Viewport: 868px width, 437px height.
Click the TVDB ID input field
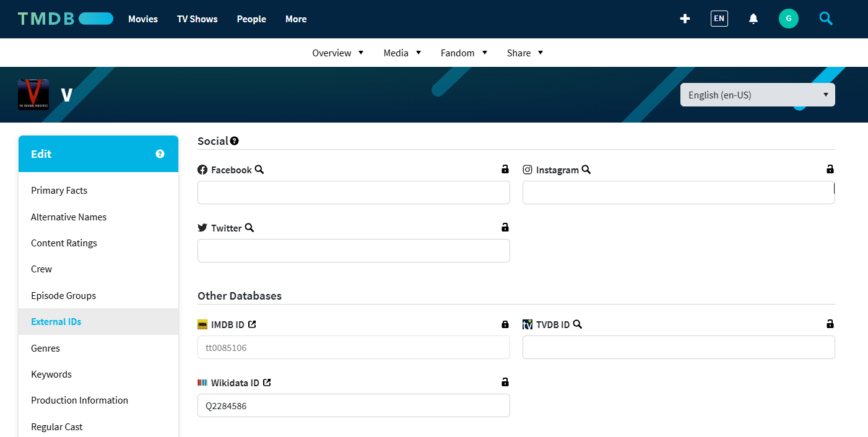[679, 347]
